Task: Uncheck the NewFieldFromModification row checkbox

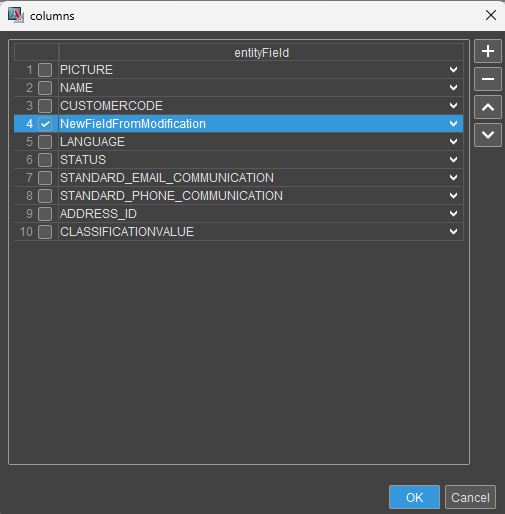Action: 45,124
